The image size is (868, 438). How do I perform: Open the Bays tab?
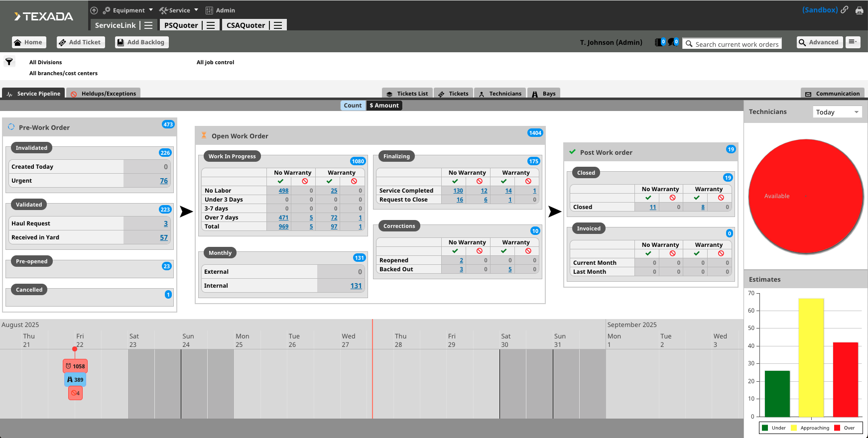(544, 94)
